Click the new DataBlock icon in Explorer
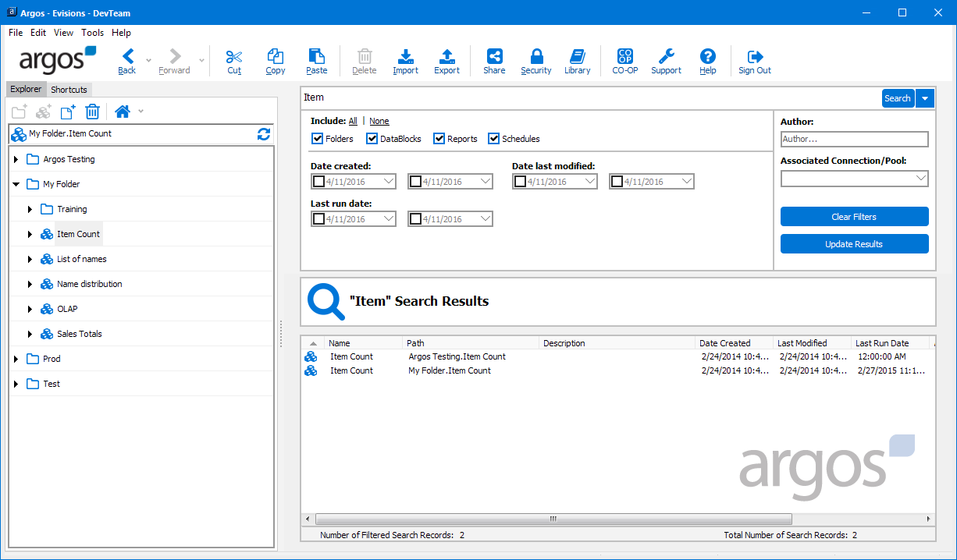 pos(44,112)
